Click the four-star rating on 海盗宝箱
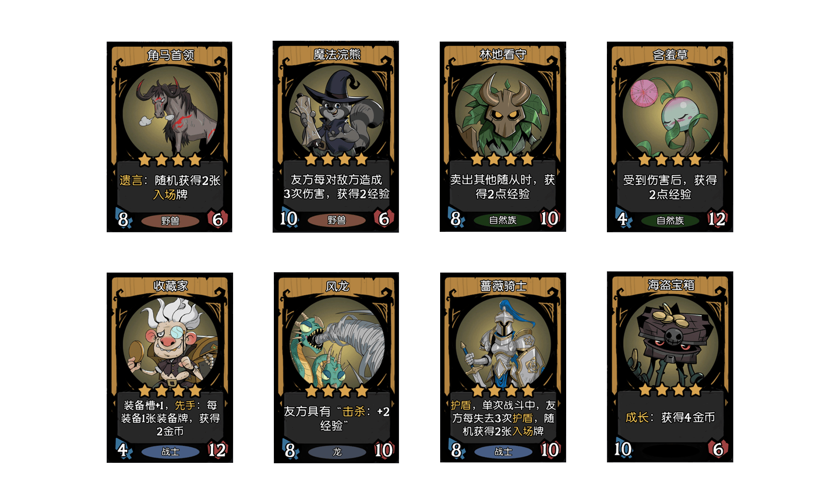Viewport: 840px width, 504px height. point(670,390)
